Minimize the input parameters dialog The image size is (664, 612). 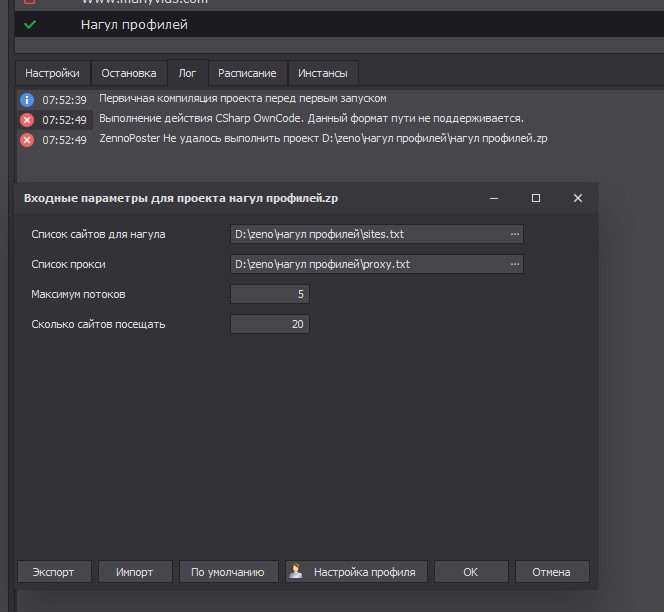point(495,198)
